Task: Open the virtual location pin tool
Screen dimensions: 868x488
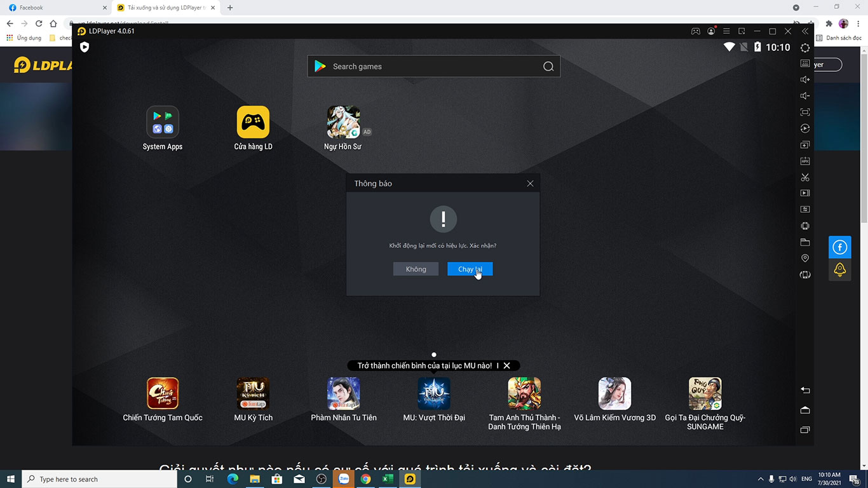Action: (x=805, y=258)
